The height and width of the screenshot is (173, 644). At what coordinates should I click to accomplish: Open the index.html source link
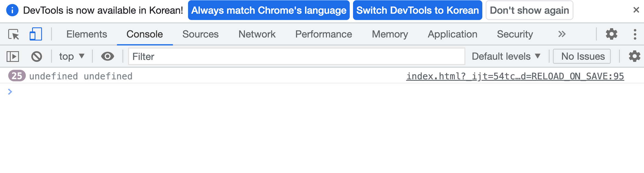[x=515, y=76]
